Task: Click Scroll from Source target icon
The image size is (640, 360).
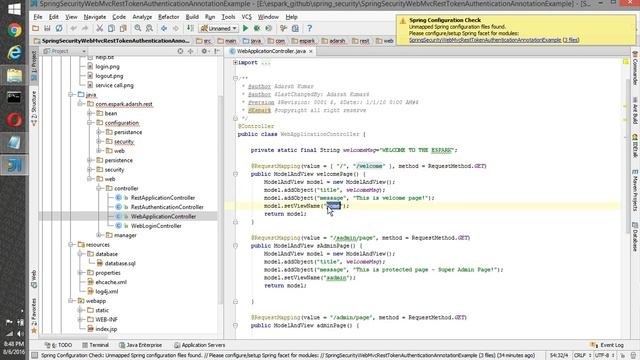Action: [x=180, y=51]
